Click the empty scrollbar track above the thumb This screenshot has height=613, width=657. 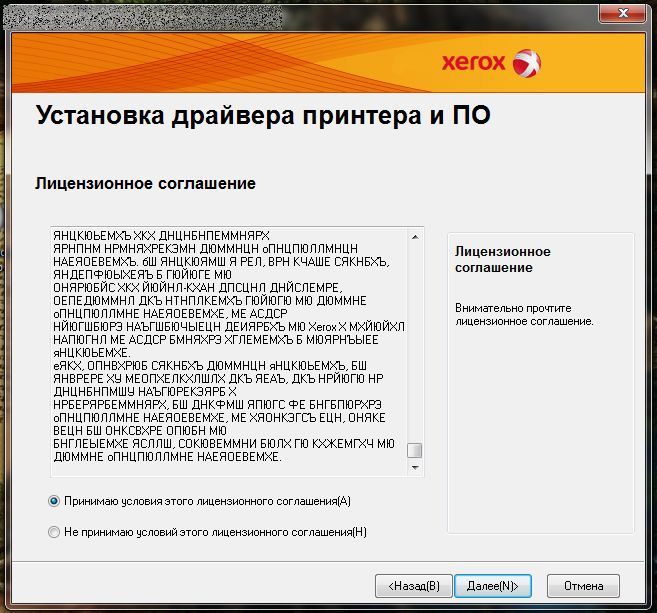click(414, 340)
